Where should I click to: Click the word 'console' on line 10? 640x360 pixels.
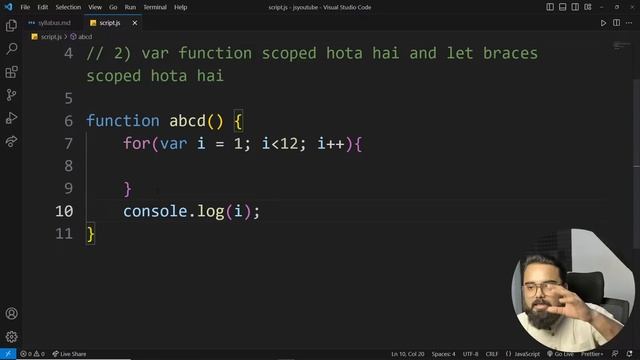pyautogui.click(x=155, y=211)
